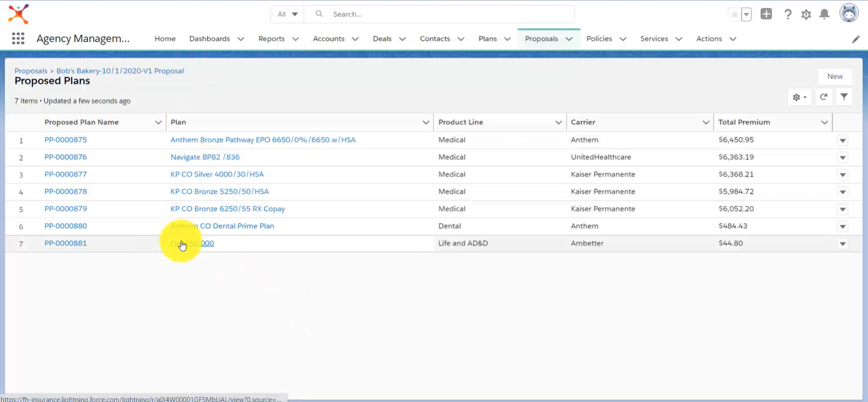Sort by Total Premium column header
868x402 pixels.
[x=744, y=122]
